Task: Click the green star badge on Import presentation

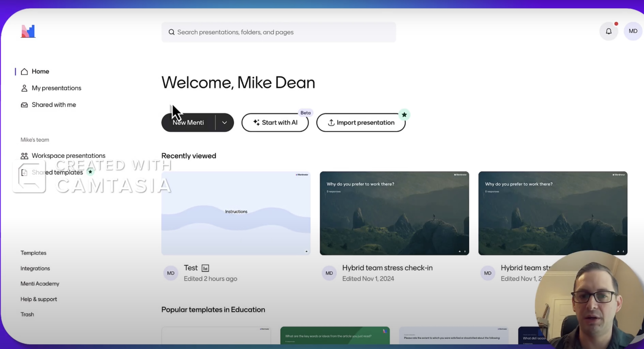Action: click(404, 115)
